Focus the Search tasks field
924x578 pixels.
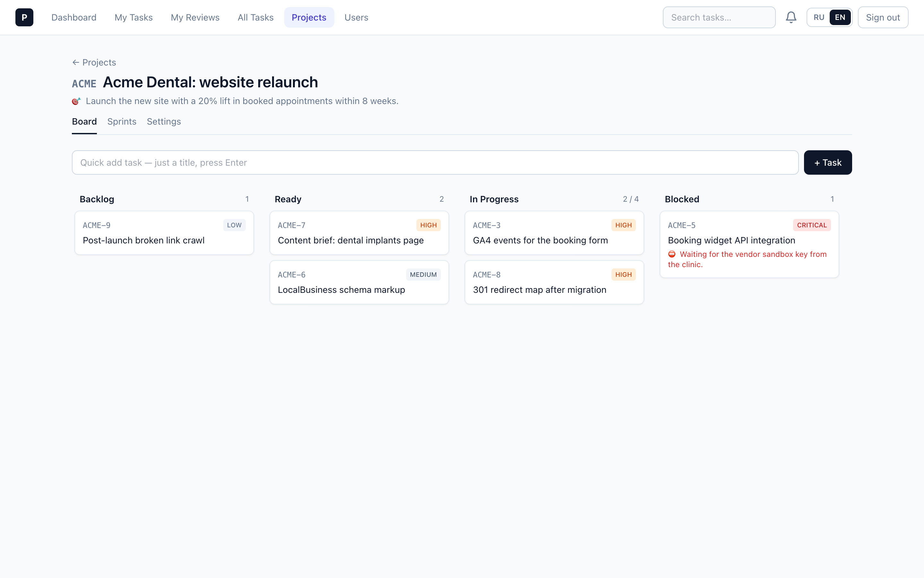(x=719, y=17)
